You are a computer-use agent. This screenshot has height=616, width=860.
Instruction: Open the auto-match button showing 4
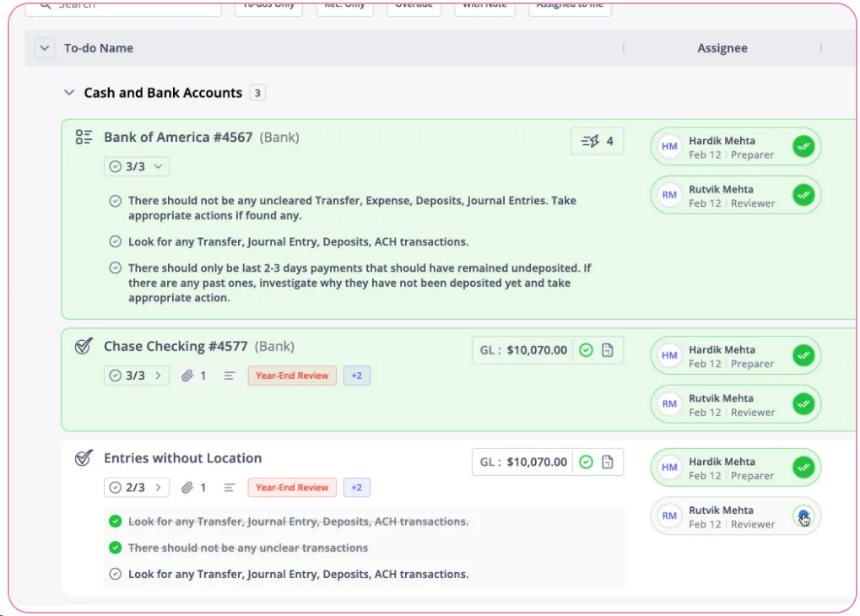[x=597, y=142]
